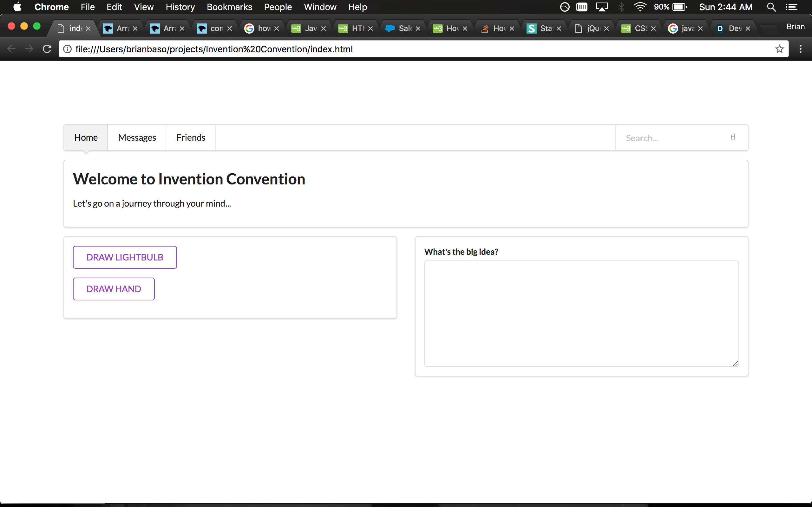812x507 pixels.
Task: Close the Stack Overflow 'Hov' tab
Action: (512, 29)
